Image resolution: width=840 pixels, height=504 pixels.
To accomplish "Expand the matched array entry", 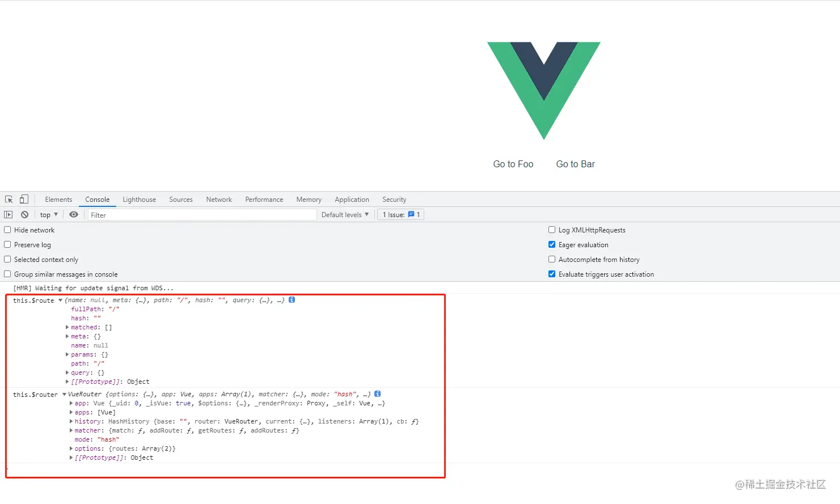I will pos(67,327).
